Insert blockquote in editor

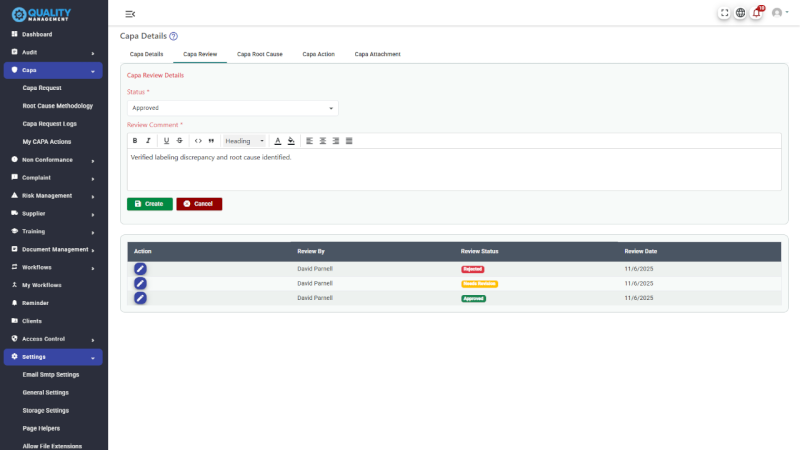pyautogui.click(x=211, y=141)
